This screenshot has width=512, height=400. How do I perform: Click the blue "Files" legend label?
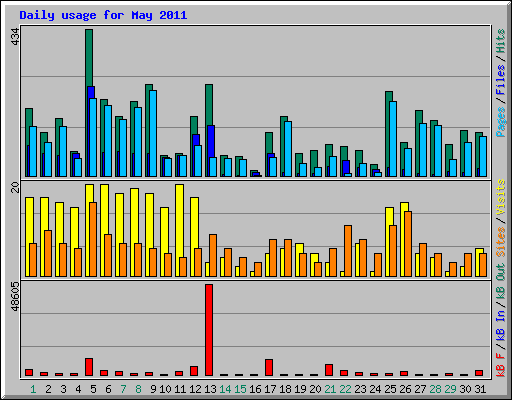tap(500, 80)
